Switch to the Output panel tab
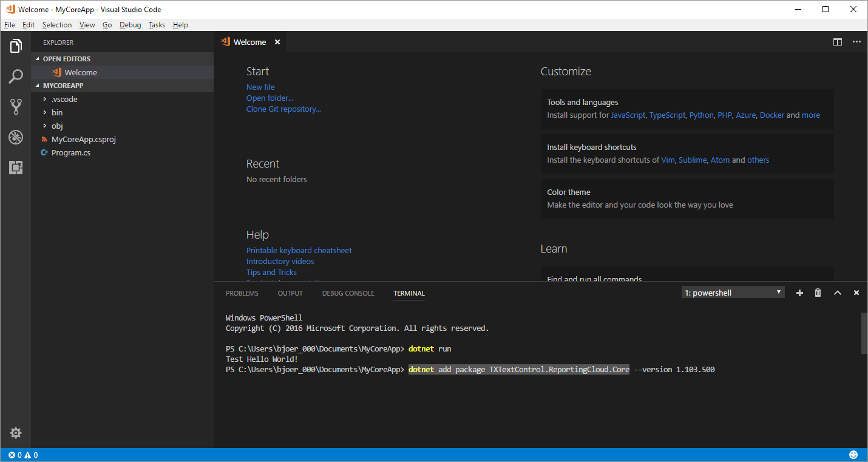Viewport: 868px width, 462px height. pyautogui.click(x=290, y=293)
